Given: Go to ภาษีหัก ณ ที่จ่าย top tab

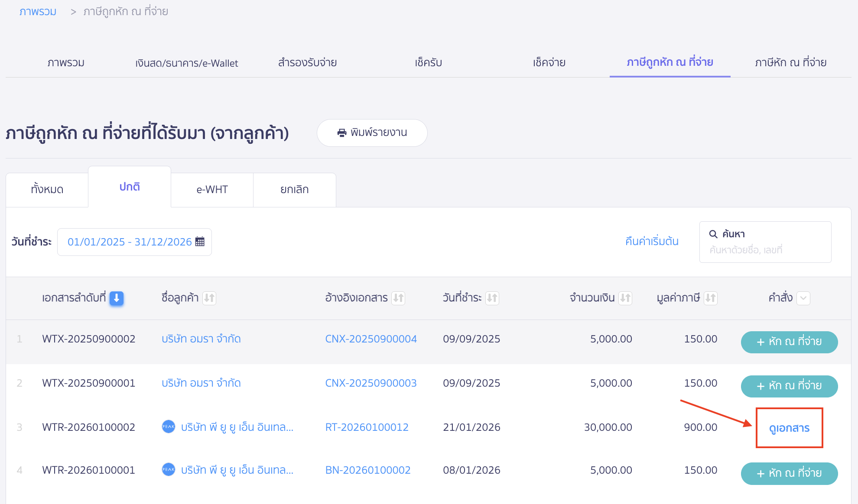Looking at the screenshot, I should pos(790,63).
